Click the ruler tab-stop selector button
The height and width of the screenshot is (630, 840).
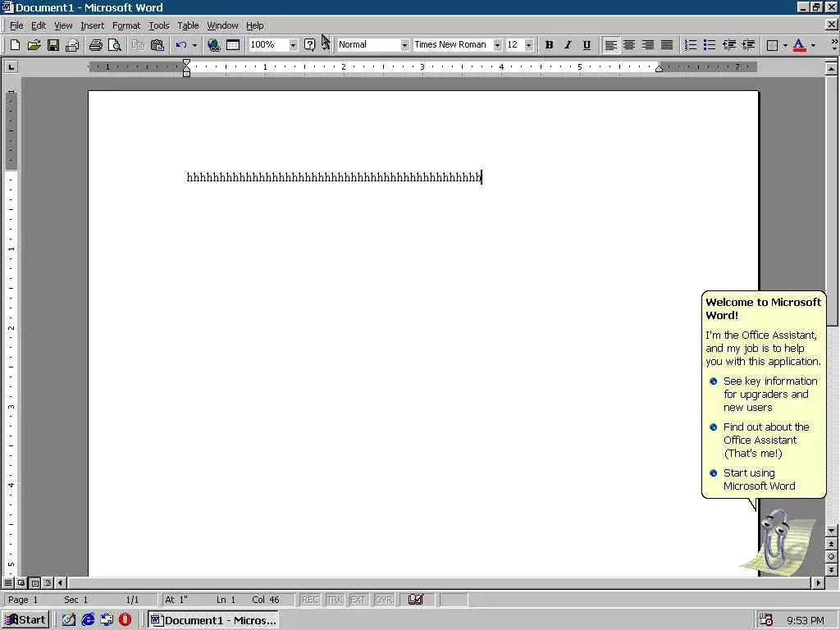click(x=11, y=67)
